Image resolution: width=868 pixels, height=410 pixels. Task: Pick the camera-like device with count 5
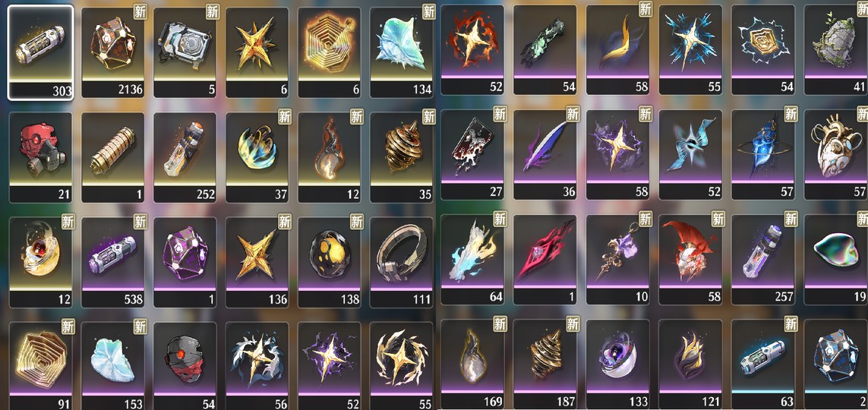(185, 52)
